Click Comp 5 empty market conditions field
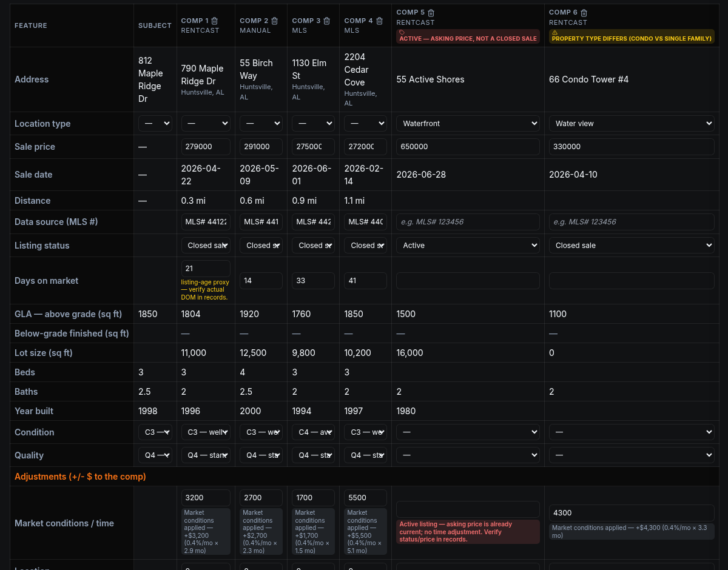 468,509
